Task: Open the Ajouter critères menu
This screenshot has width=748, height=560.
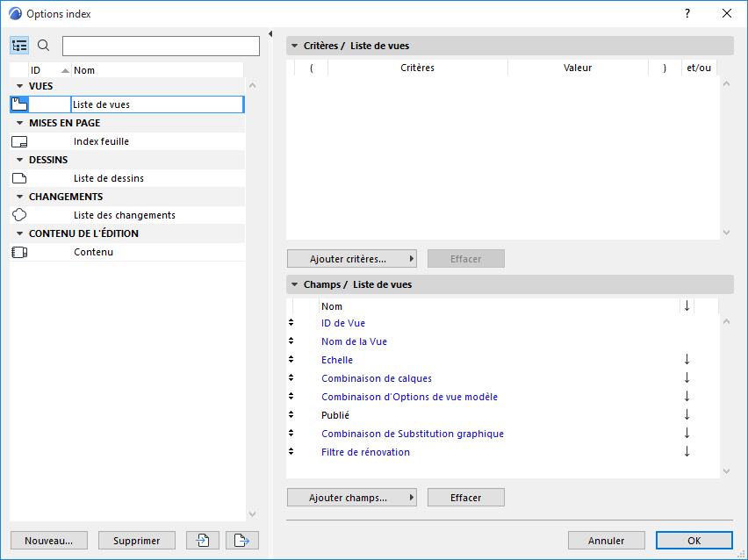Action: click(351, 258)
